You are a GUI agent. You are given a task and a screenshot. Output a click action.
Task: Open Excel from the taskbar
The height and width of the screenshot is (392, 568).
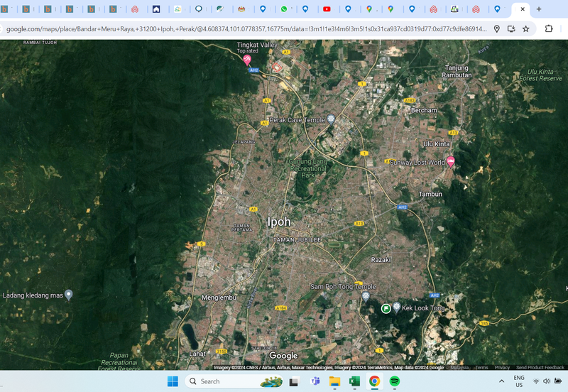coord(354,381)
